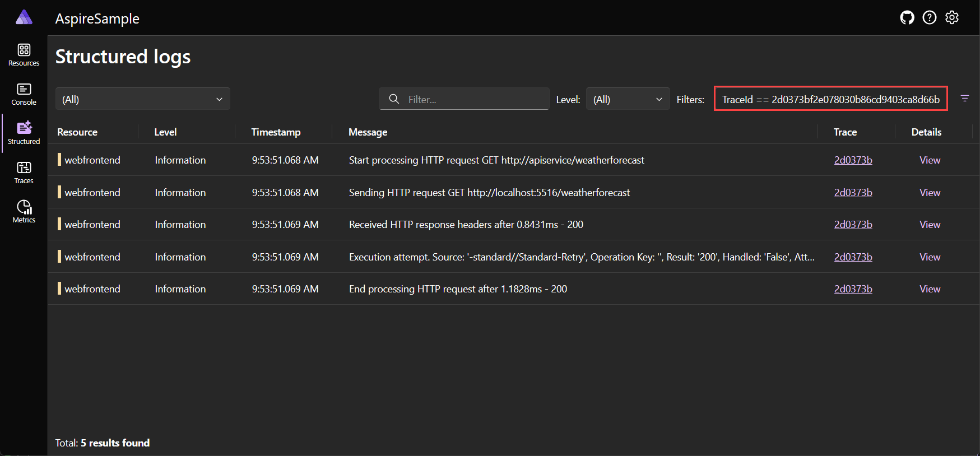
Task: Open the Resources page icon
Action: [x=24, y=54]
